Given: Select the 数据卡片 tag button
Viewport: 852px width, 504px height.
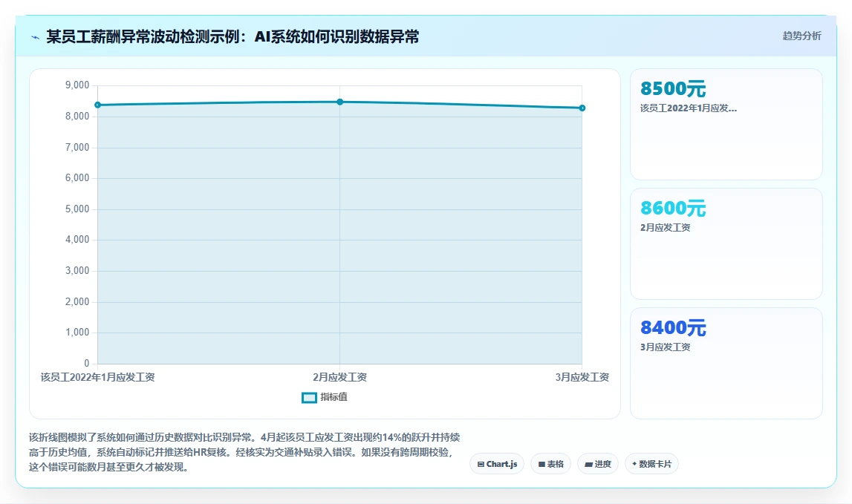Looking at the screenshot, I should 651,464.
